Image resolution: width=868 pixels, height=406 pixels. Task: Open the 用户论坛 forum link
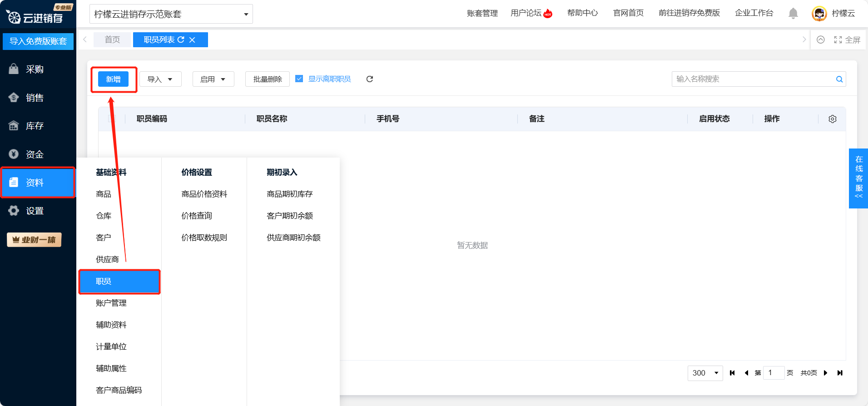(531, 13)
